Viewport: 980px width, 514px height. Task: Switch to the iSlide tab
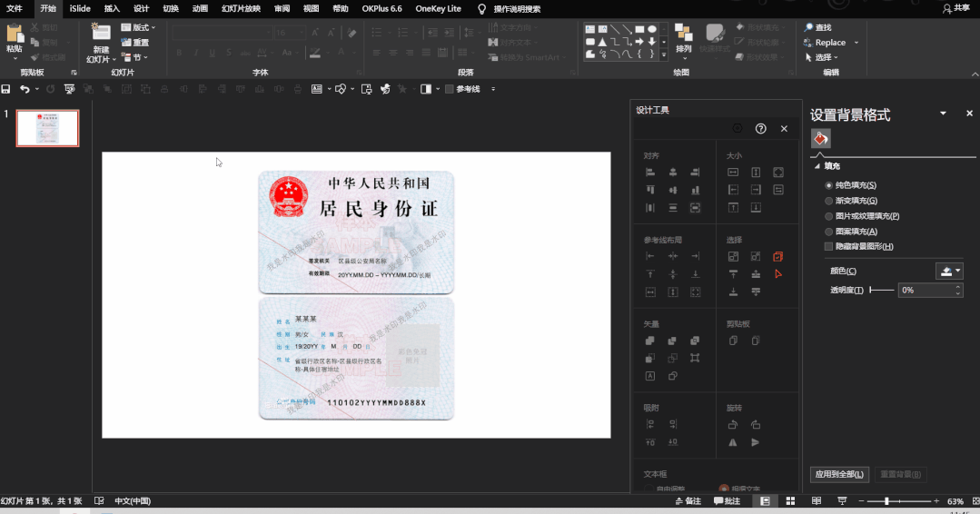click(x=80, y=9)
